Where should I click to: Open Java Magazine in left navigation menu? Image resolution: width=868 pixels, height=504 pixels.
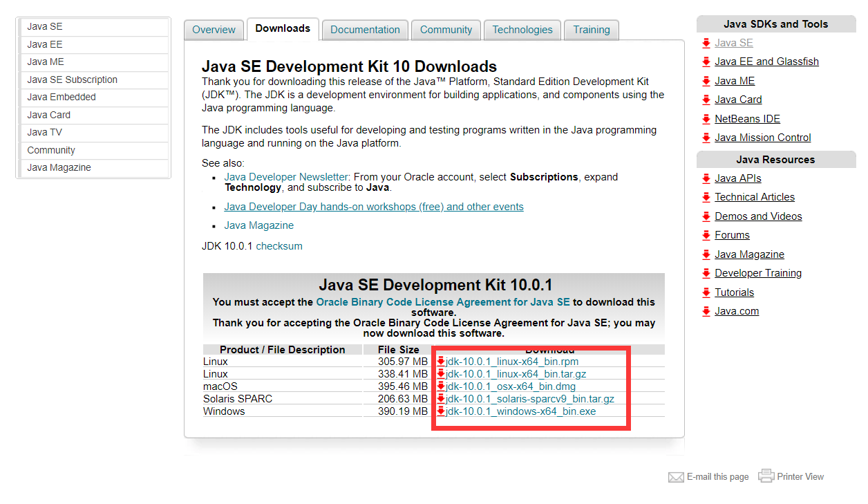pyautogui.click(x=94, y=168)
